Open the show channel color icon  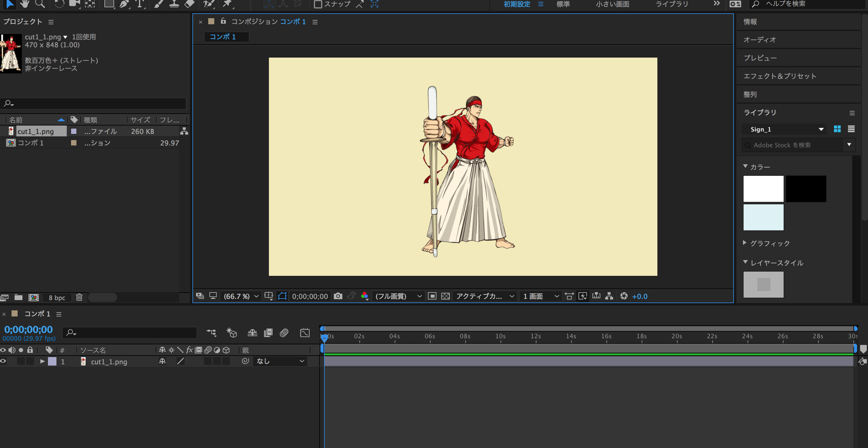coord(364,296)
